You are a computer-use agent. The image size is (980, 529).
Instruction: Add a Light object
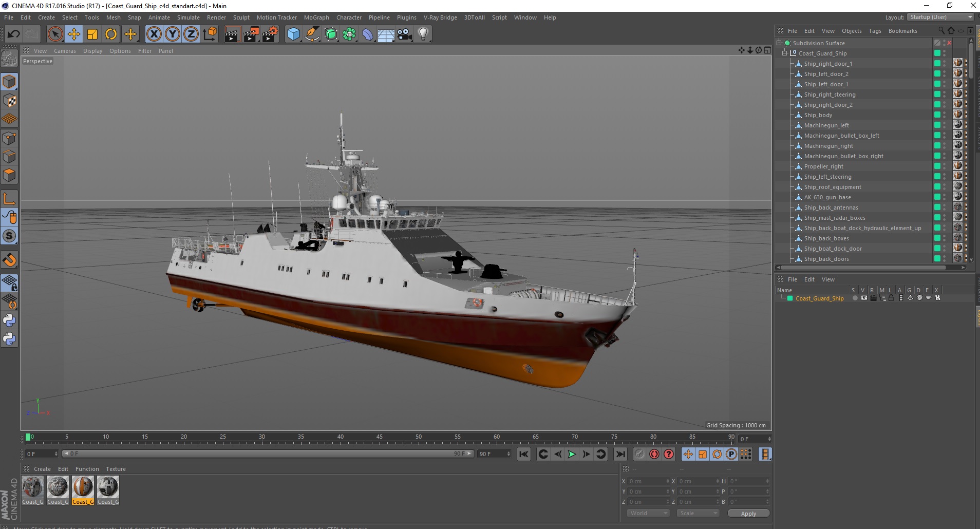[x=423, y=34]
